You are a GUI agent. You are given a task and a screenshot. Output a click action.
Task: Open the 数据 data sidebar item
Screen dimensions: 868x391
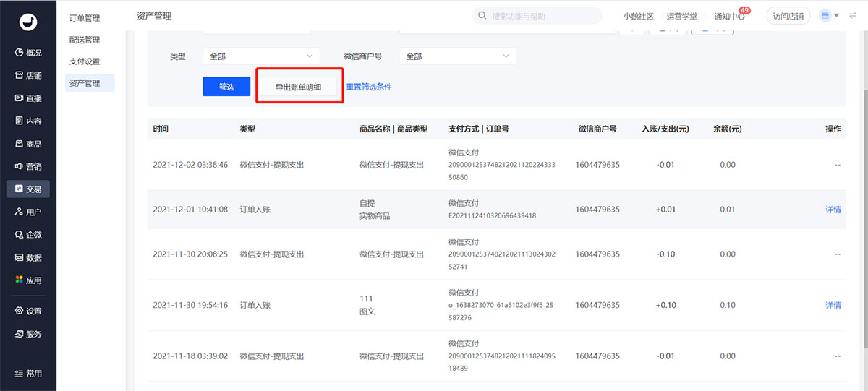(28, 257)
